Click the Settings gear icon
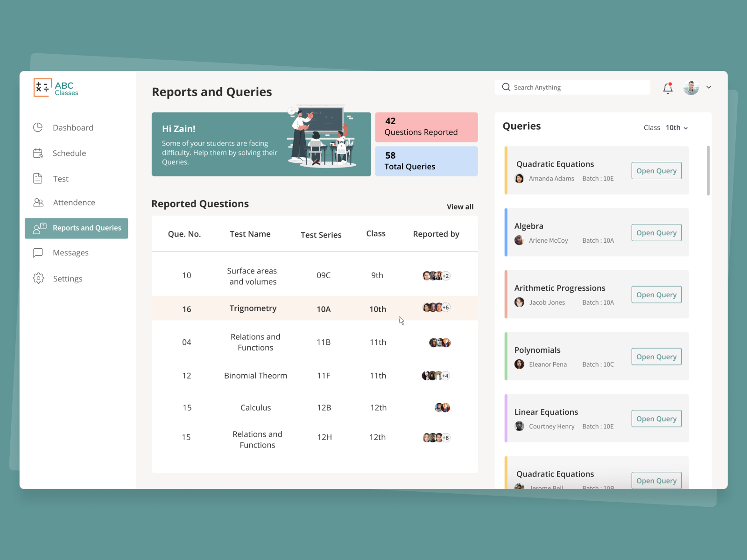 [38, 278]
